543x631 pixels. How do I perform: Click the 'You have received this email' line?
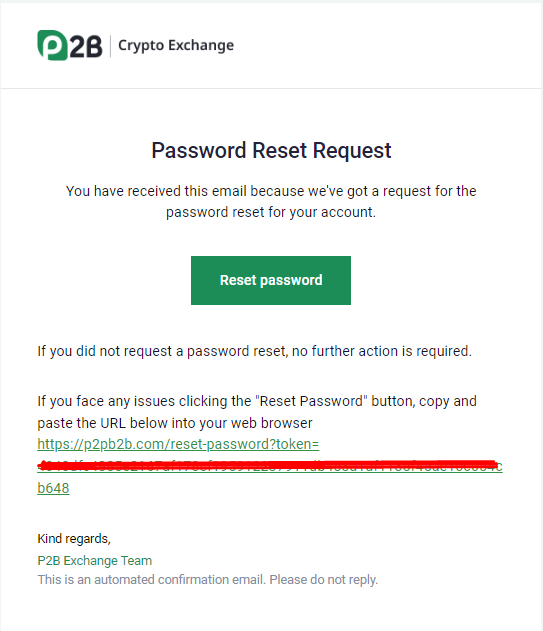271,191
